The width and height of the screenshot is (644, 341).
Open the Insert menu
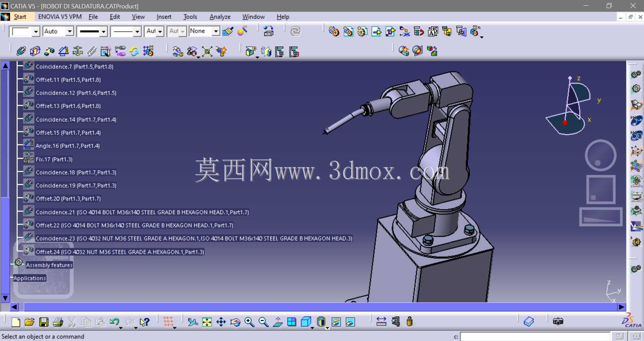pos(164,17)
